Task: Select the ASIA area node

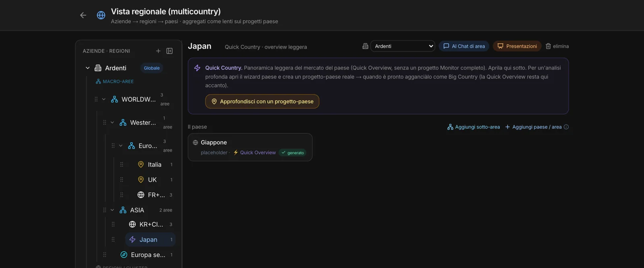Action: 137,210
